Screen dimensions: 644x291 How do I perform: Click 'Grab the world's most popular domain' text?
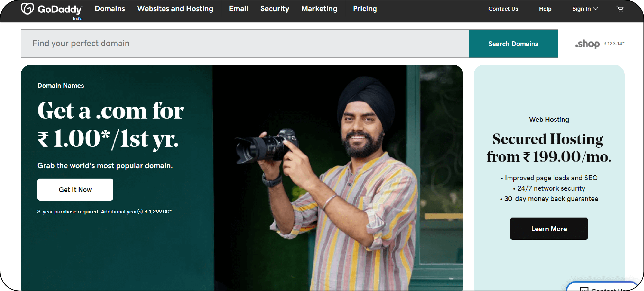click(x=105, y=165)
